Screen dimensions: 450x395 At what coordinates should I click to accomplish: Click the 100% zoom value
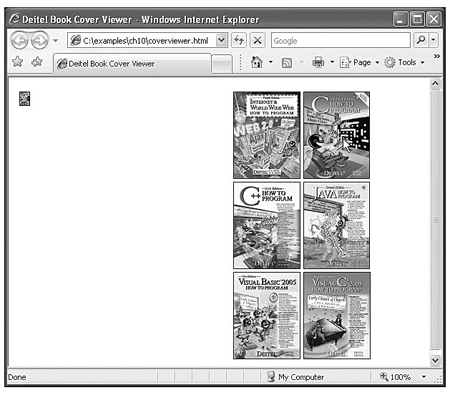click(x=400, y=377)
